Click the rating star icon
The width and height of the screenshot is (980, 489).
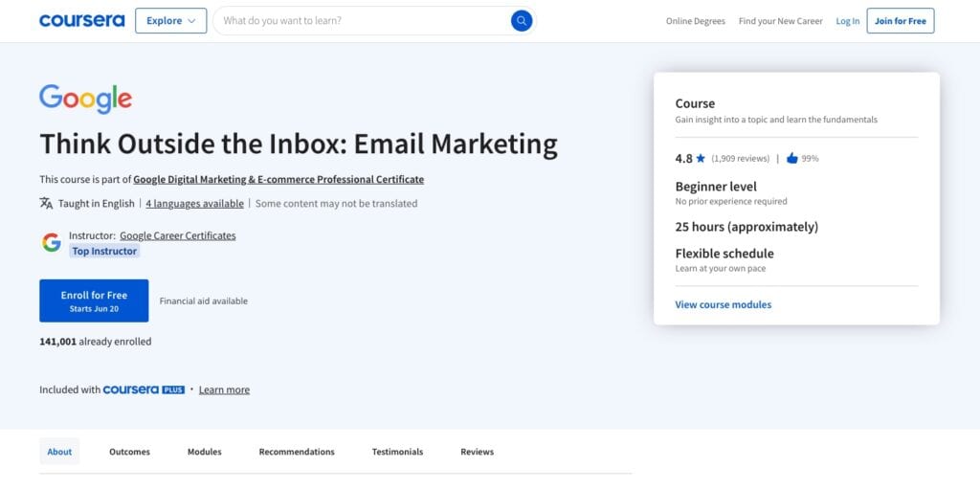tap(701, 158)
